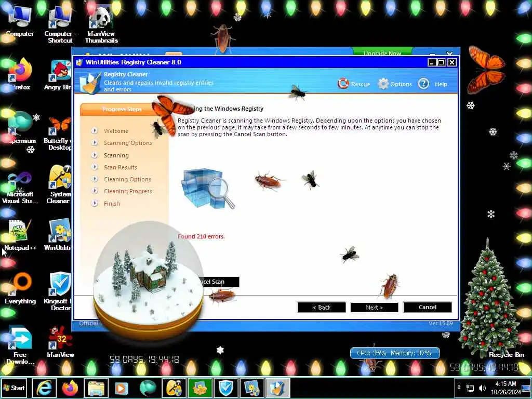532x399 pixels.
Task: Open the Supermium desktop icon
Action: coord(20,128)
